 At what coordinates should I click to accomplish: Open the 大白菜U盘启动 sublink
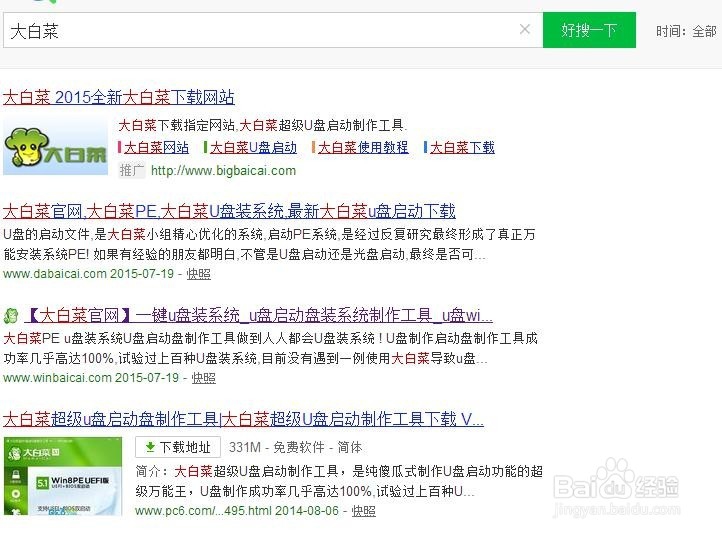253,147
